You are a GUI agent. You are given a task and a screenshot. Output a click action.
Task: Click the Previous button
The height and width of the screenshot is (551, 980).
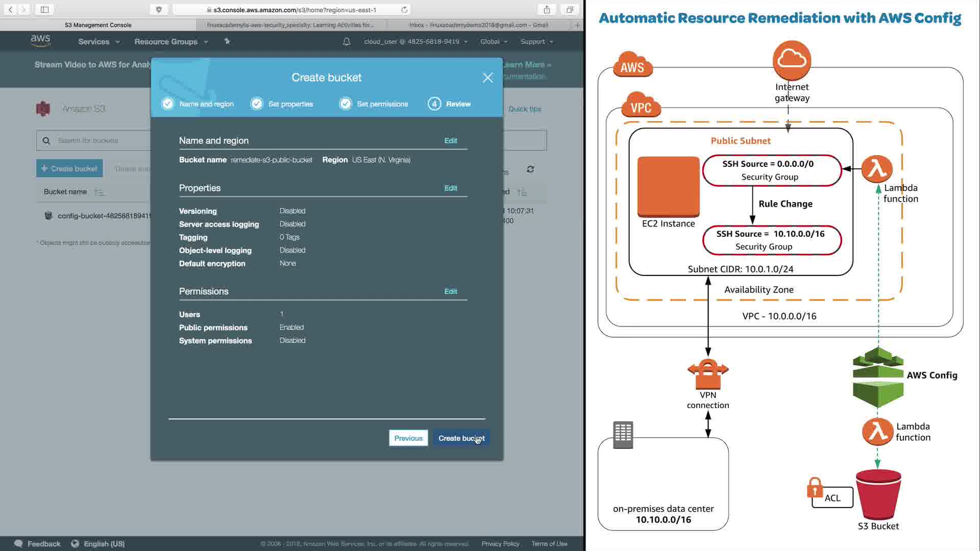click(408, 438)
